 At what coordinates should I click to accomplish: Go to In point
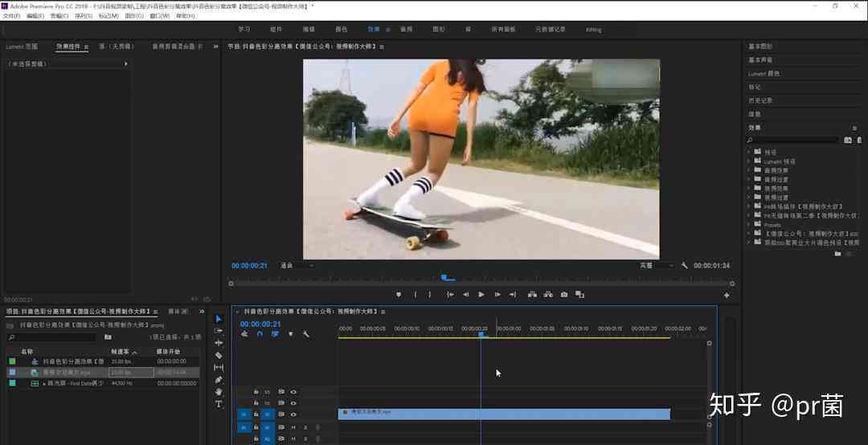pos(450,295)
